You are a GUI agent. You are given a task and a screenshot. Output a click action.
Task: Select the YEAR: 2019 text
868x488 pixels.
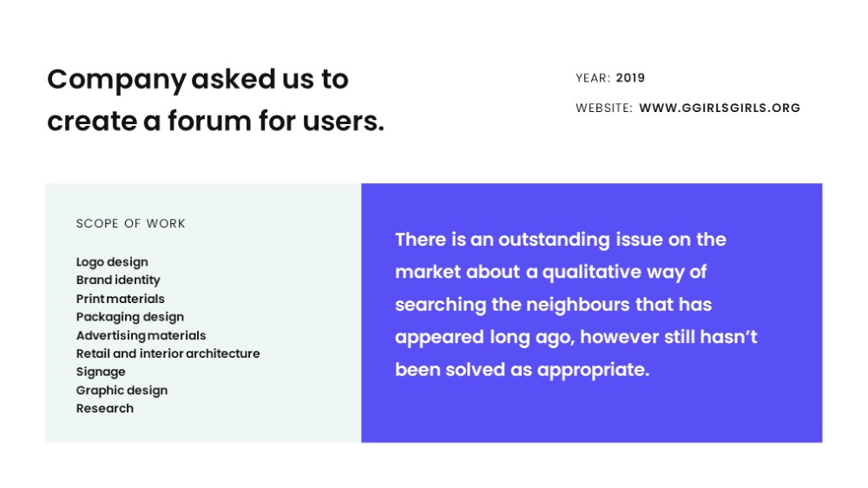[x=610, y=78]
